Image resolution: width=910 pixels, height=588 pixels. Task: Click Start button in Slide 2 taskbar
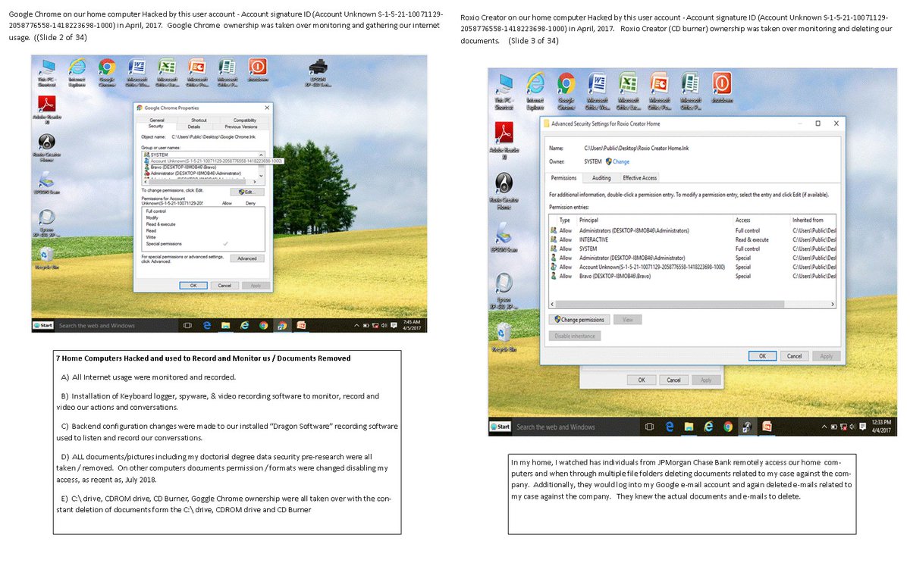43,325
